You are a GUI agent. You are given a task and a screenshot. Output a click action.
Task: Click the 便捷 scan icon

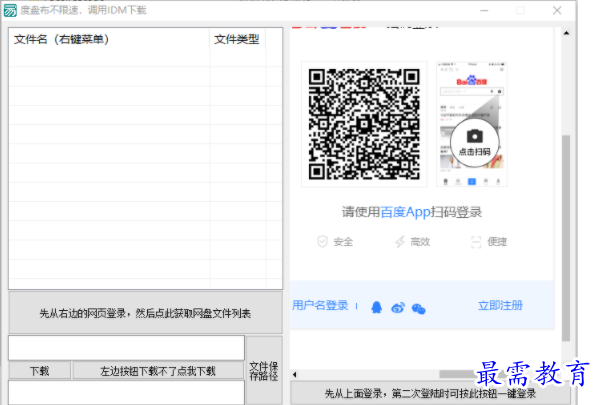pos(476,242)
